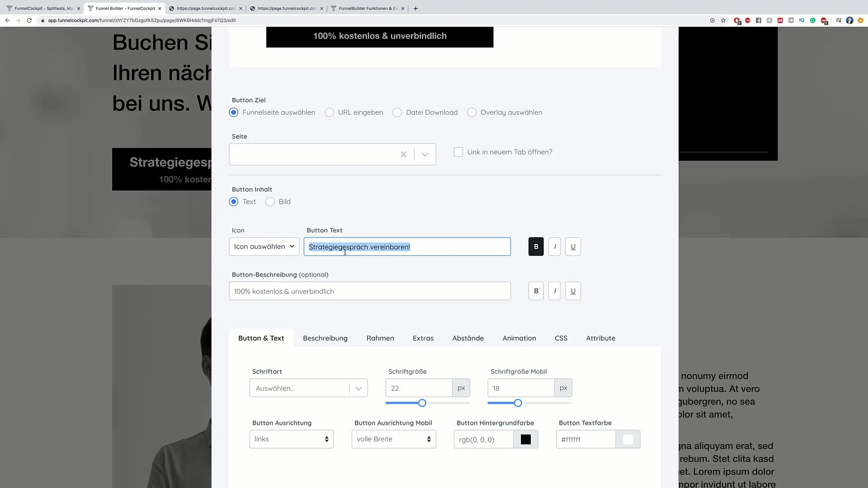
Task: Click the Italic icon for button description
Action: tap(554, 291)
